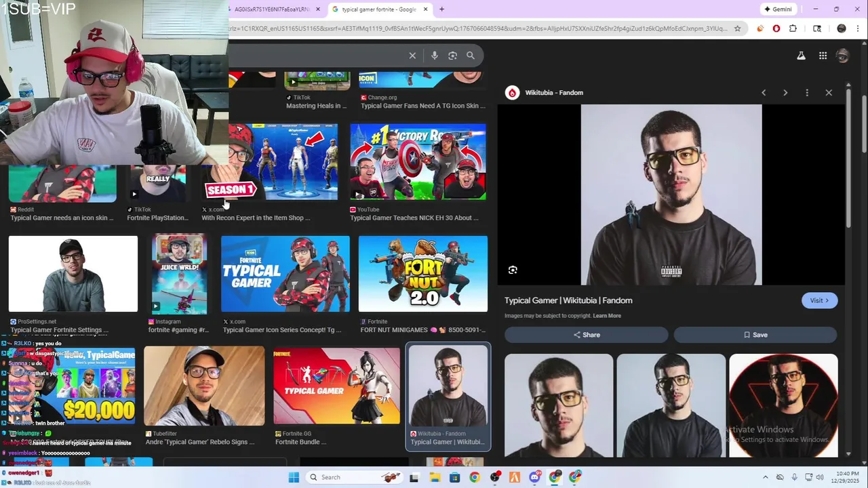Open Task View on the taskbar
This screenshot has height=488, width=868.
tap(414, 477)
